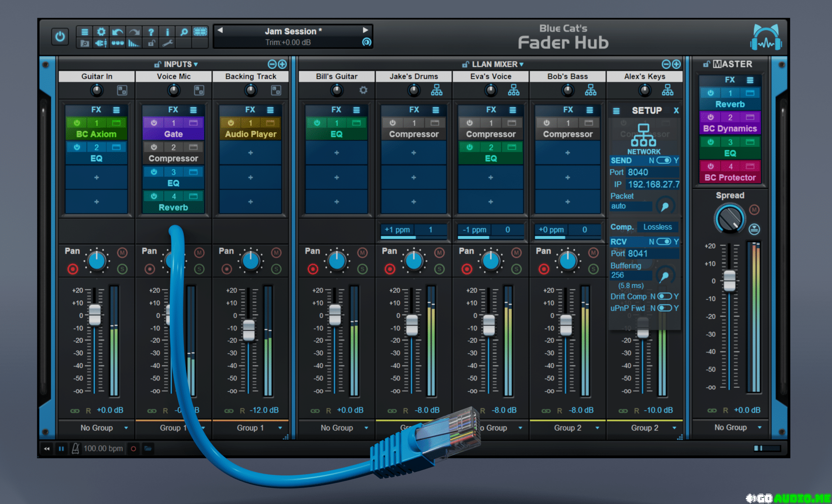Screen dimensions: 832x504
Task: Open the gear settings on Bill's Guitar channel
Action: 363,90
